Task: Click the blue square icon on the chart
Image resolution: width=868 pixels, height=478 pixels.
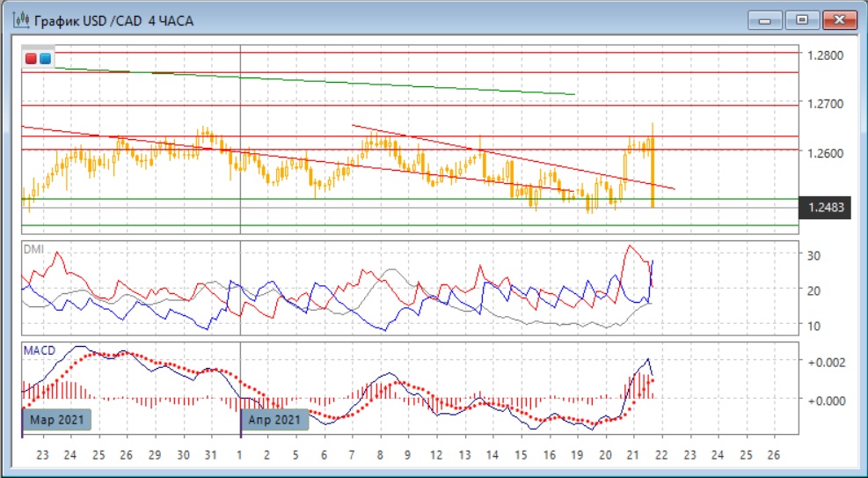Action: point(45,59)
